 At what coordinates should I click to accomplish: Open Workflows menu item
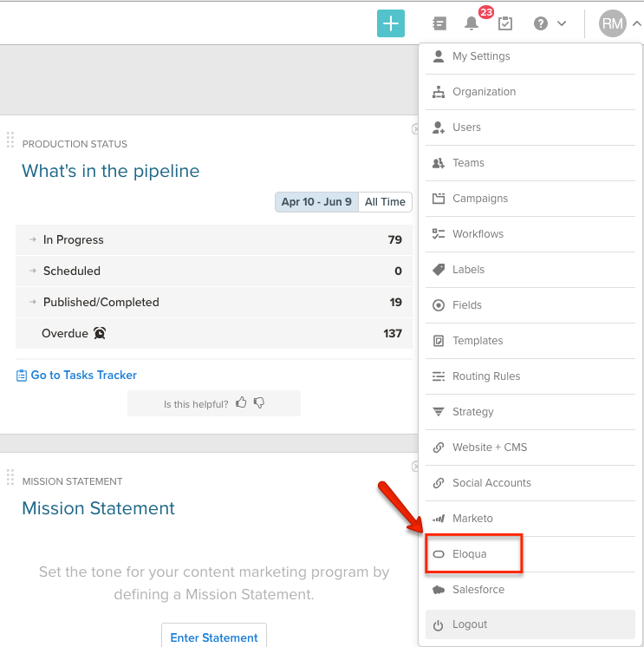pos(530,234)
